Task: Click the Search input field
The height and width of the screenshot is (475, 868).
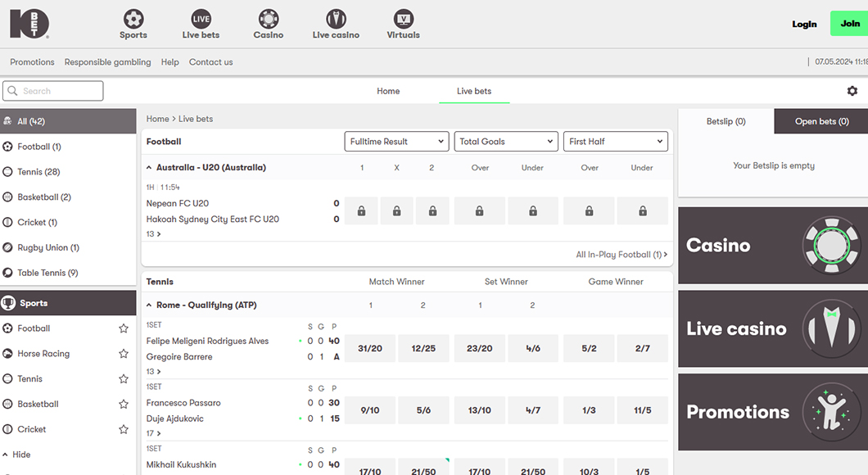Action: [x=53, y=91]
